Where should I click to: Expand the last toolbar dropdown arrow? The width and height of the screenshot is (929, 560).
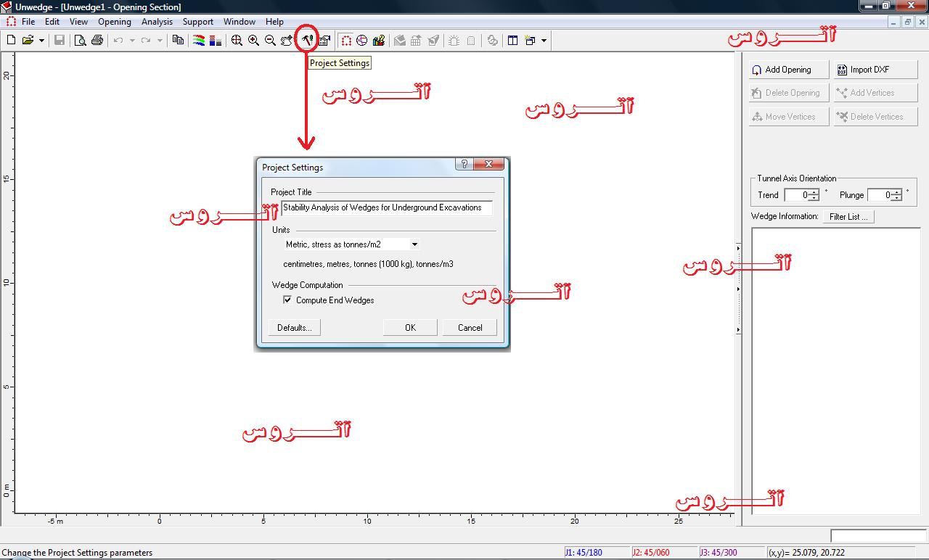point(544,41)
